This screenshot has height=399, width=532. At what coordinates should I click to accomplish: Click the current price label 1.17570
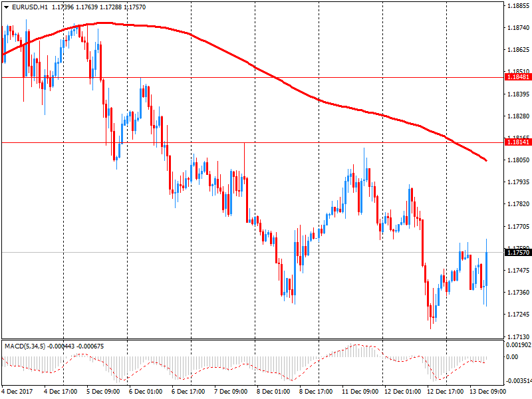[518, 253]
